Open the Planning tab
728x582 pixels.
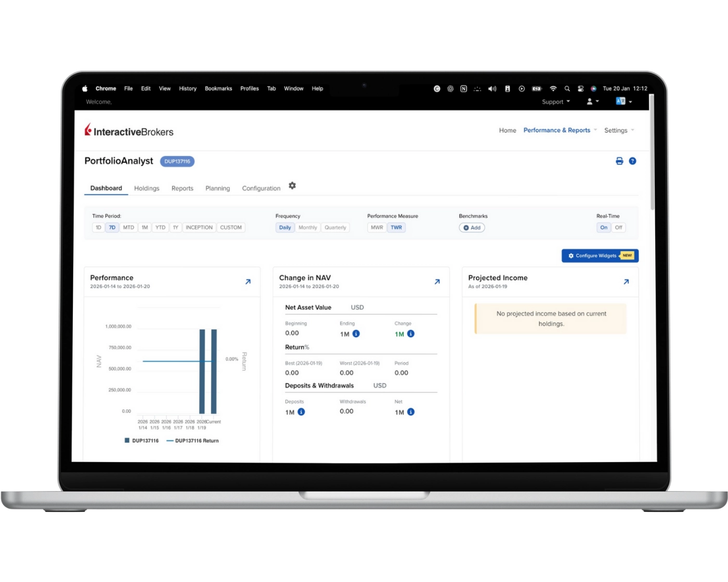[x=217, y=188]
